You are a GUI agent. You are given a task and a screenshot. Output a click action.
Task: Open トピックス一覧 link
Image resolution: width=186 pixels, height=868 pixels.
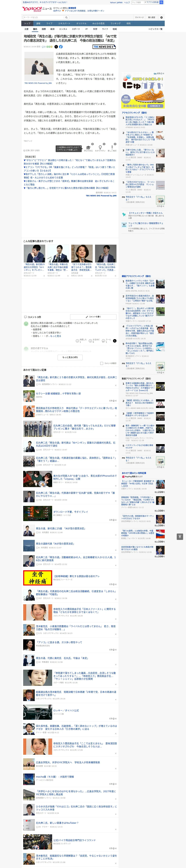155,29
